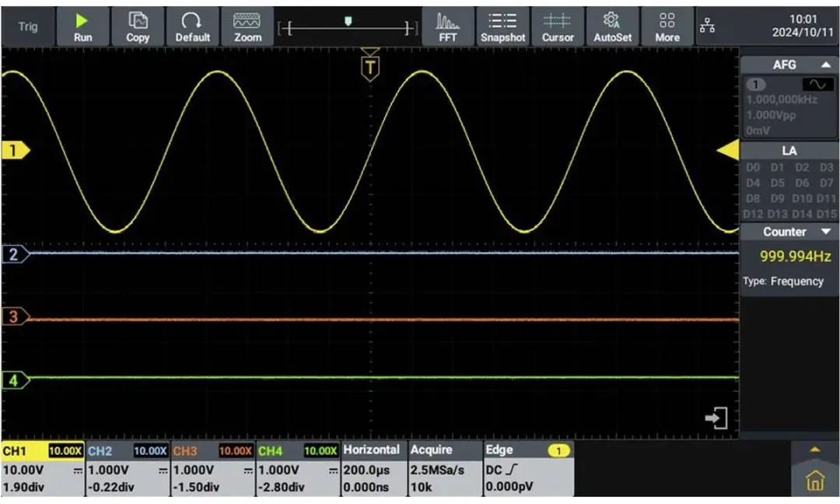Choose the AFG sine waveform icon
Screen dimensions: 840x504
(817, 85)
